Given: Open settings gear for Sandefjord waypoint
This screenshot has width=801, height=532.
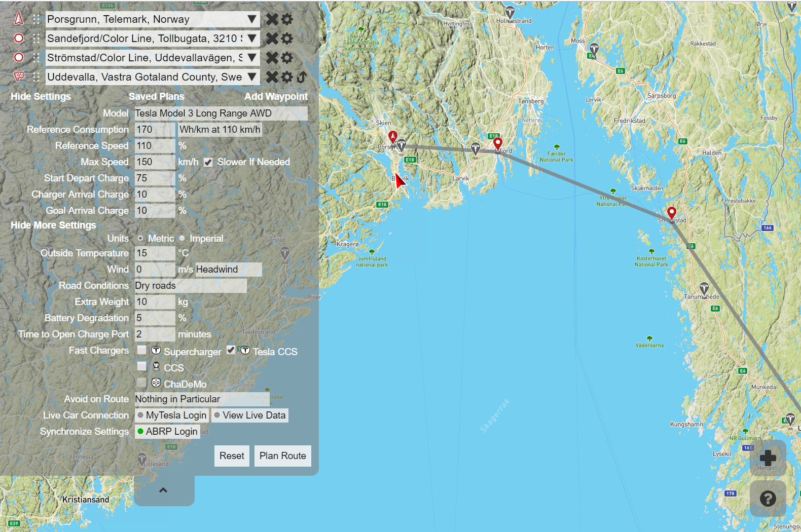Looking at the screenshot, I should [287, 39].
